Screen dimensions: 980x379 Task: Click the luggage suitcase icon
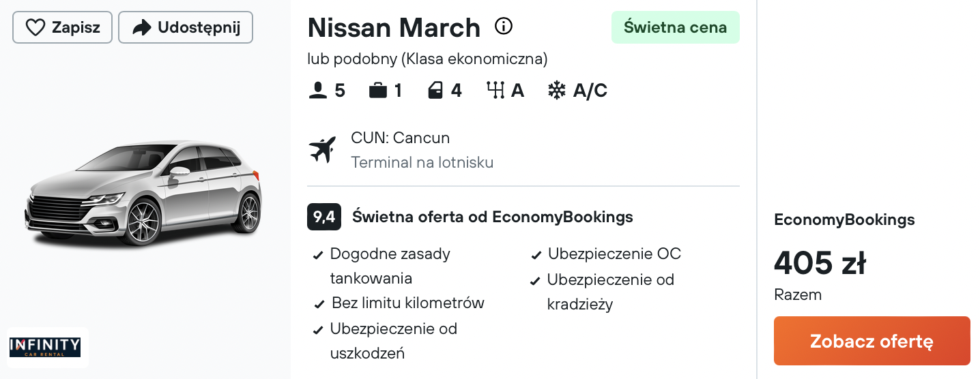(x=378, y=91)
